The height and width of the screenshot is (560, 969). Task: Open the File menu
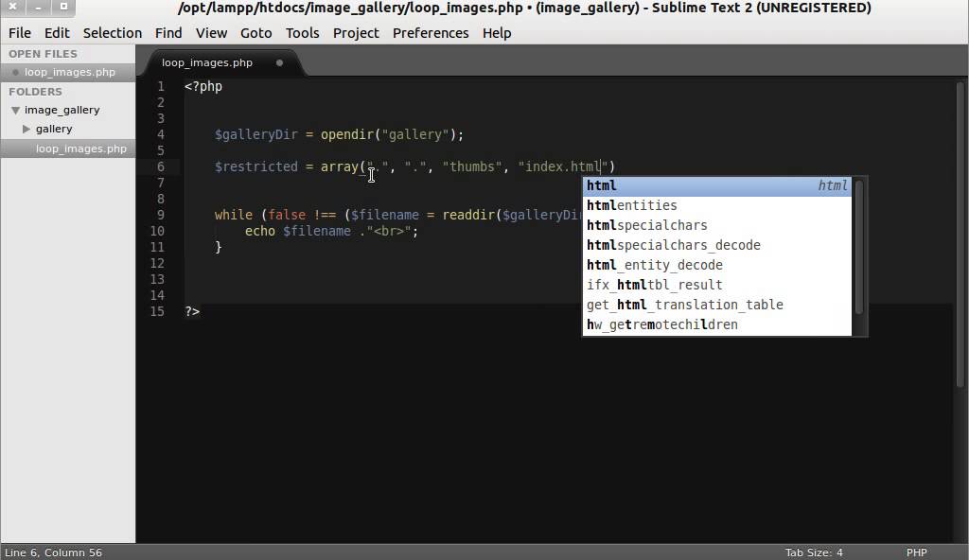20,33
